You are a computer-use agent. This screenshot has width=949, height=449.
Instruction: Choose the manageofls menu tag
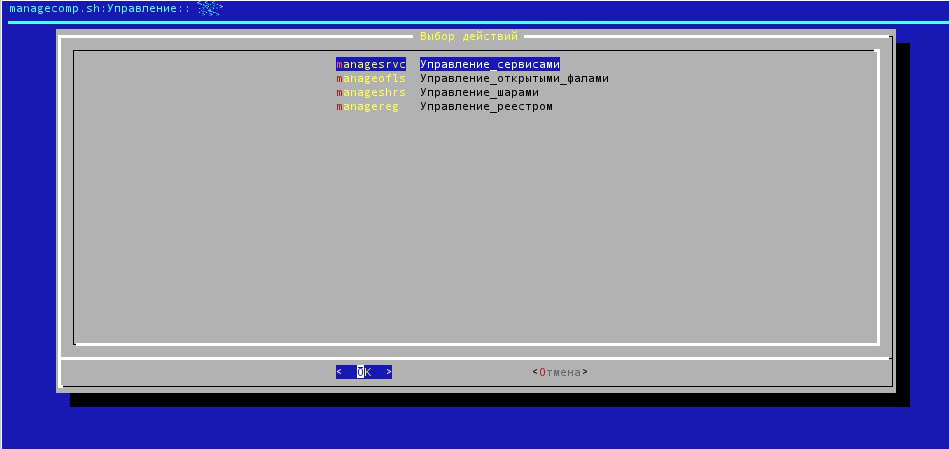(371, 78)
